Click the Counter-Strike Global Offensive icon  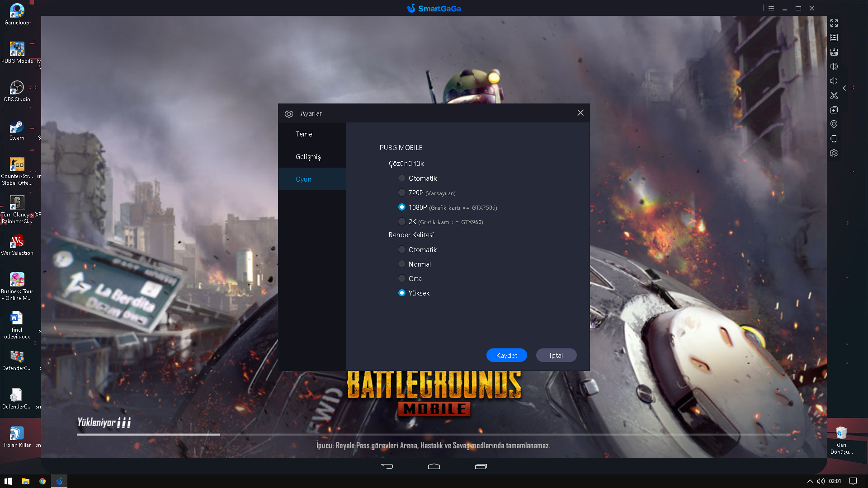[17, 171]
